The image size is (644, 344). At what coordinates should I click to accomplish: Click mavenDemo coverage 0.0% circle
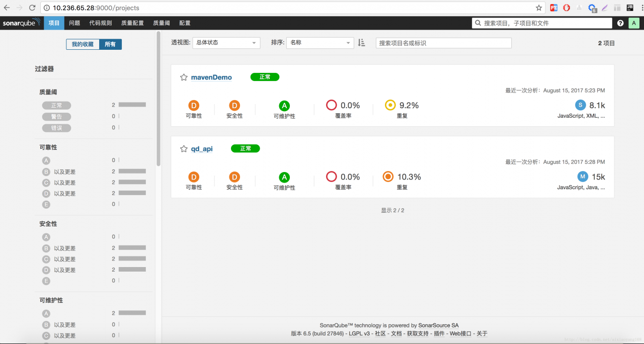point(331,106)
